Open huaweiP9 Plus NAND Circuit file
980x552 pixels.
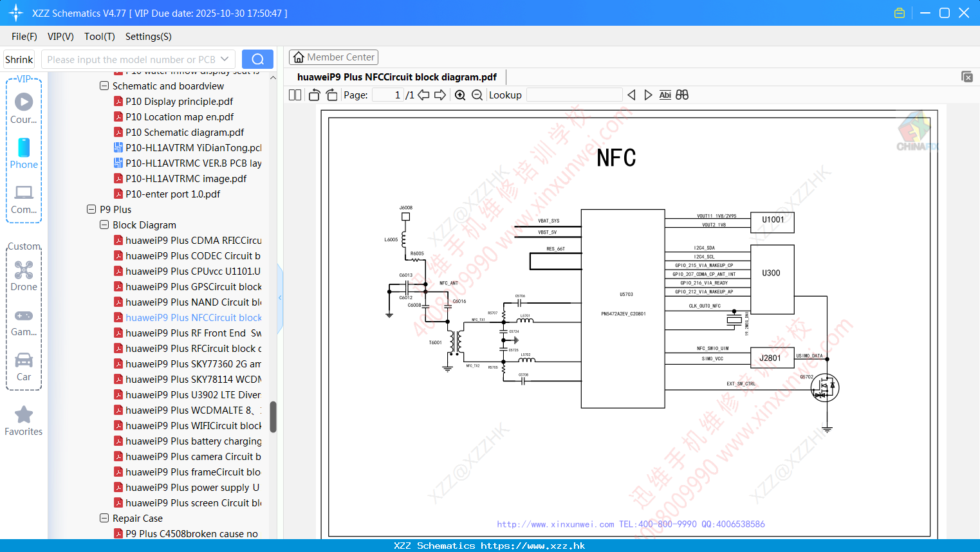193,302
